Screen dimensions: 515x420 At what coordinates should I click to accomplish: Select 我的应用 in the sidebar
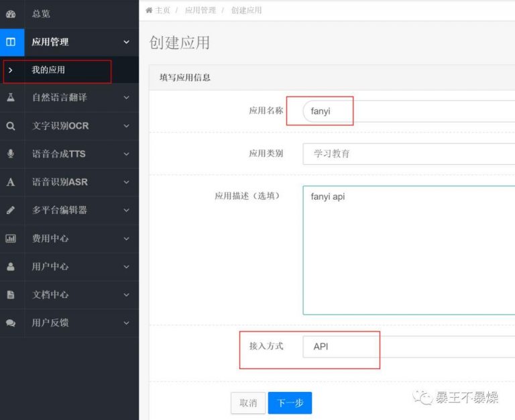coord(48,70)
